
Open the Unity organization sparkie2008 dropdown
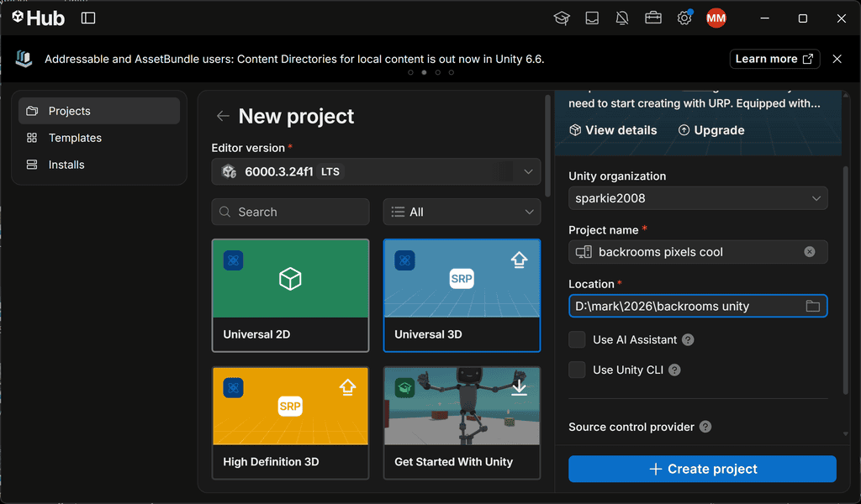click(698, 198)
